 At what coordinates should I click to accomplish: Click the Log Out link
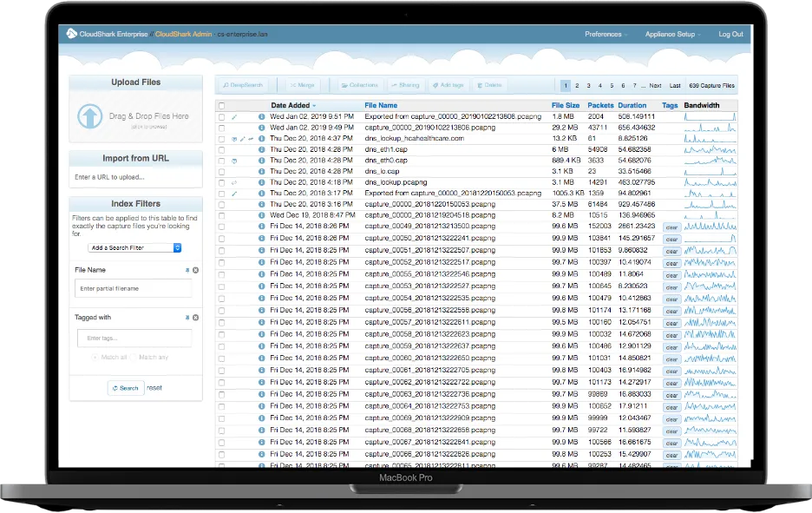[x=730, y=35]
